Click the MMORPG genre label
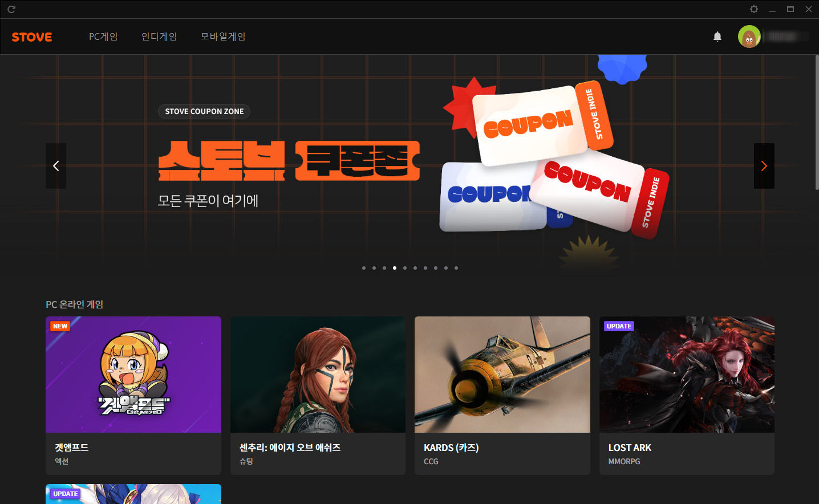Viewport: 819px width, 504px height. [625, 461]
